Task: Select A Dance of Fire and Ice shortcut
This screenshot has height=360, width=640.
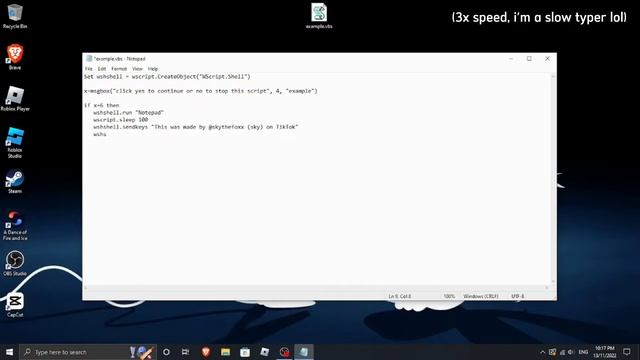Action: tap(15, 225)
